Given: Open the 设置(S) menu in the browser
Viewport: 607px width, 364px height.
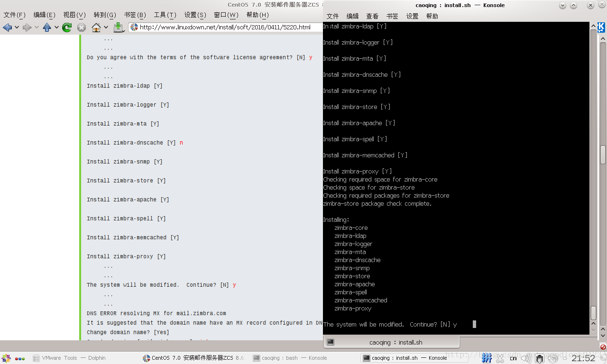Looking at the screenshot, I should click(195, 15).
